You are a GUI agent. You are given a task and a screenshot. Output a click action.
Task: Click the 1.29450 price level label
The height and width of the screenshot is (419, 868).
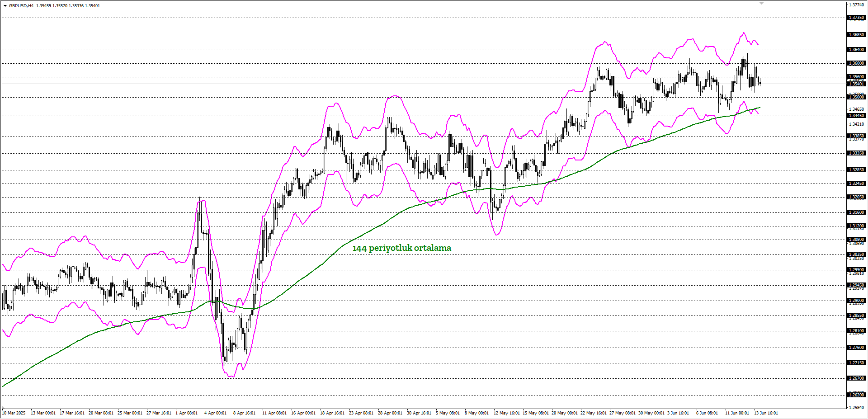click(856, 285)
